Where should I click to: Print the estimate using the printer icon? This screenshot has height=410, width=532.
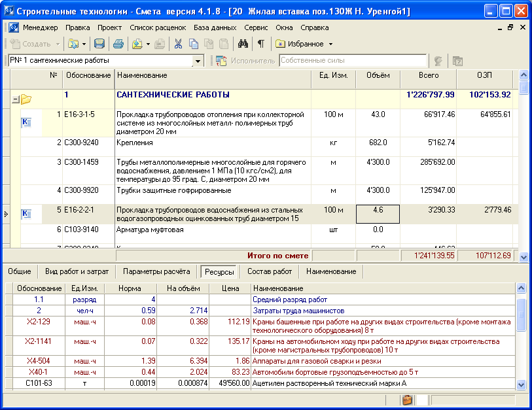coord(118,44)
